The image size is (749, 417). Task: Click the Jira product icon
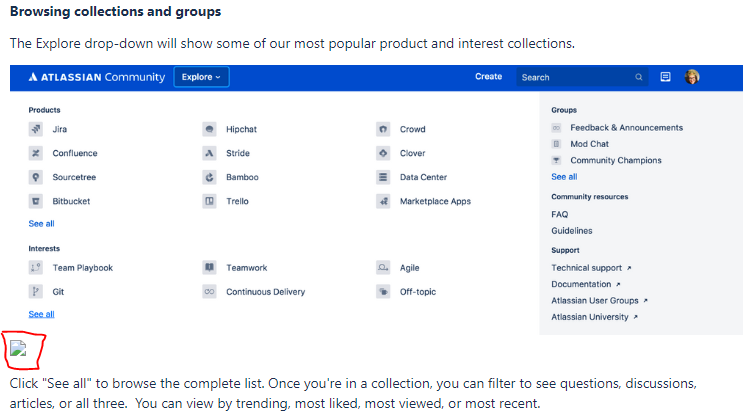point(36,129)
